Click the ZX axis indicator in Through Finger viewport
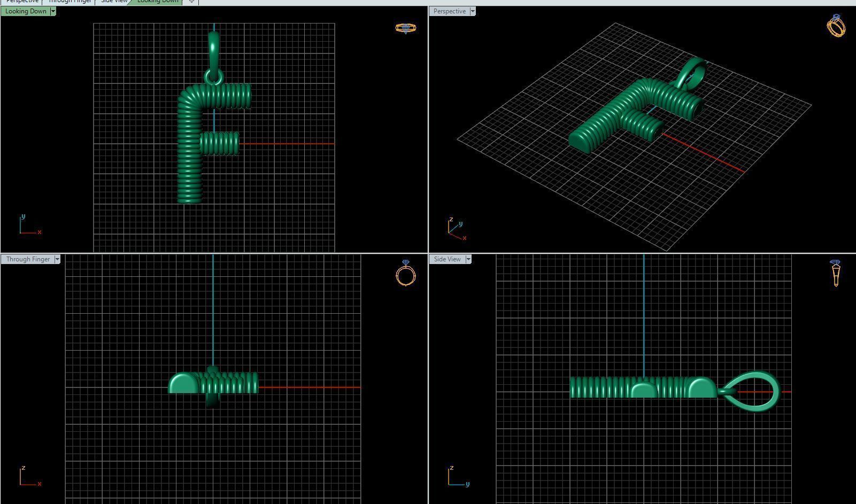856x504 pixels. click(30, 476)
